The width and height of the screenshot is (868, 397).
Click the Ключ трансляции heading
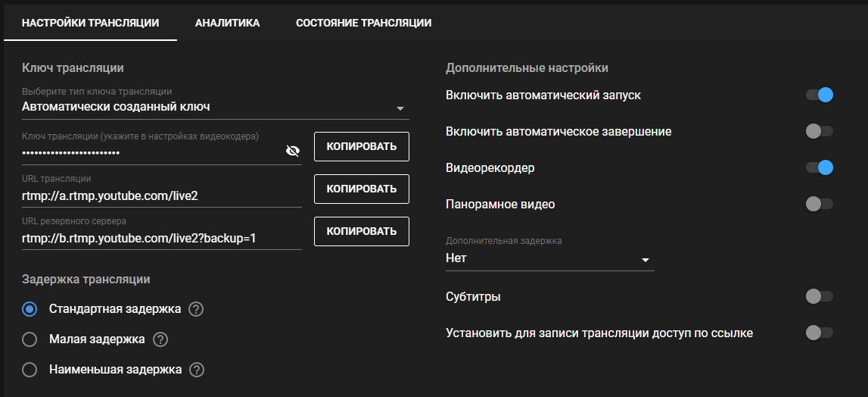pyautogui.click(x=73, y=67)
